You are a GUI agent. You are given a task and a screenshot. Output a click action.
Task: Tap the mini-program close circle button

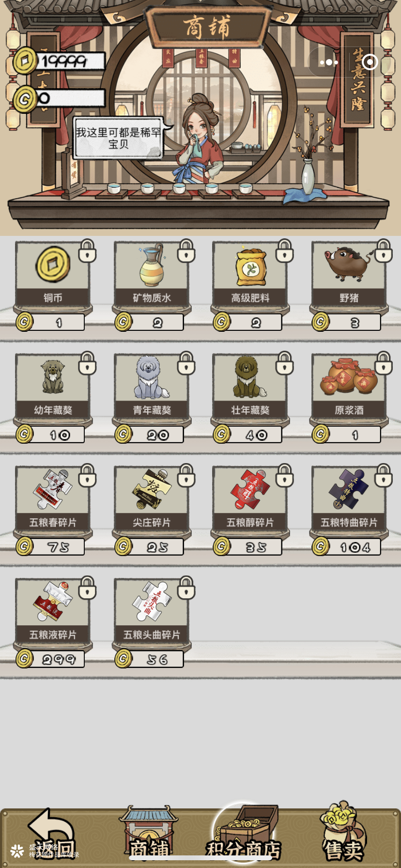370,62
